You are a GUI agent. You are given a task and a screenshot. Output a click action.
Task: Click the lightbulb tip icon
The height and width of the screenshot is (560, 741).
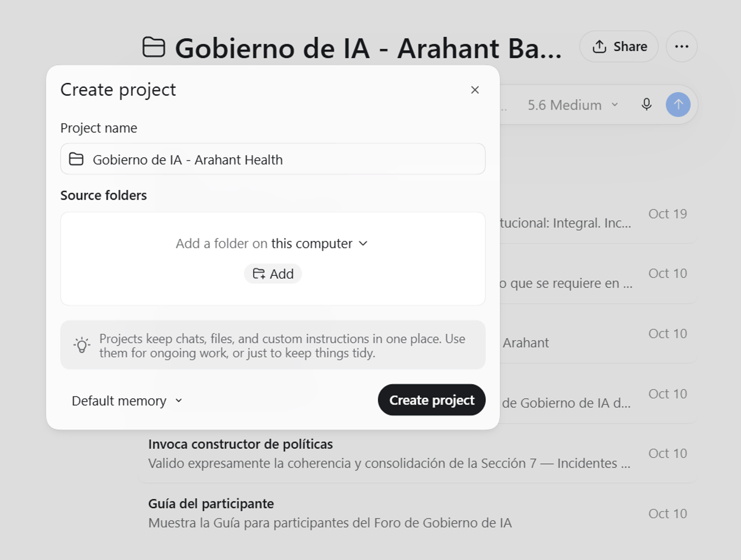(82, 345)
